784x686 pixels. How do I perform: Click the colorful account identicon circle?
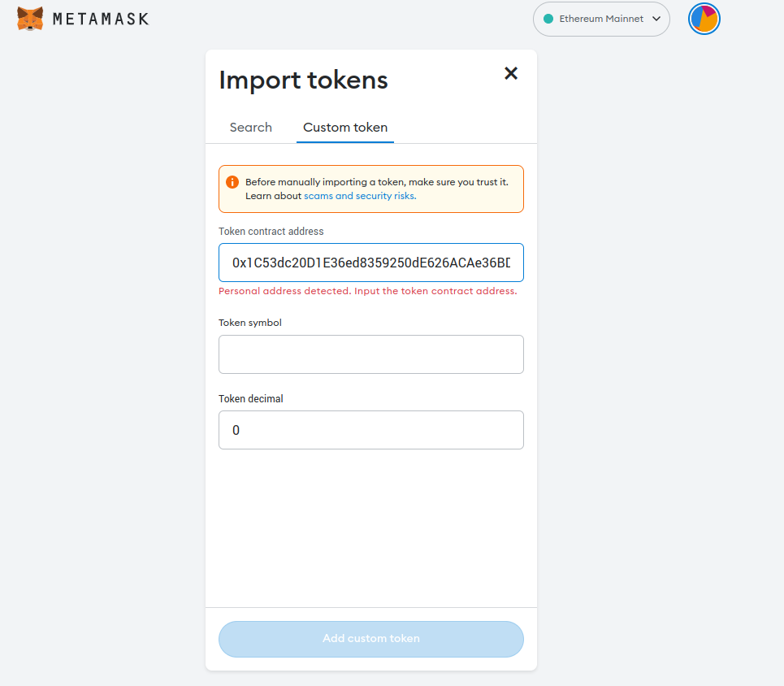[704, 19]
